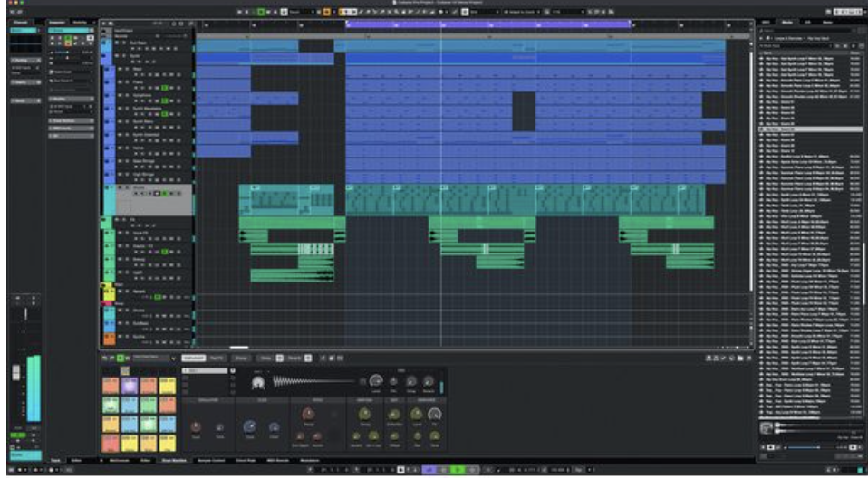The image size is (868, 478).
Task: Solo the Sub Bass track
Action: coord(124,43)
